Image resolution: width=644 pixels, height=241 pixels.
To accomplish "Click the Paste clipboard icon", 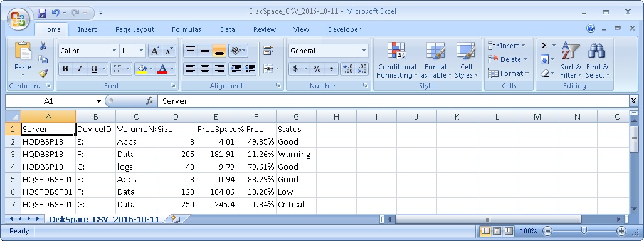I will pos(23,51).
